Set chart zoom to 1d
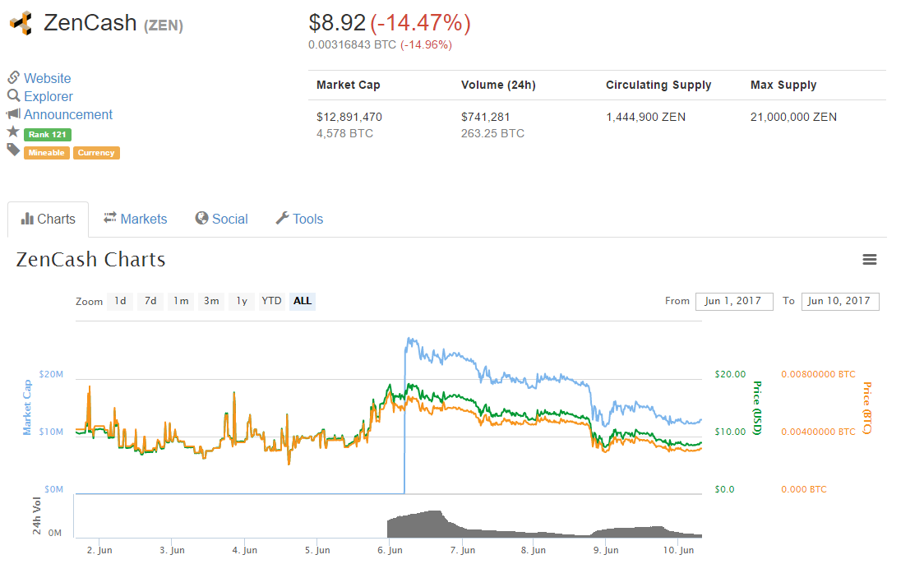 click(x=120, y=301)
